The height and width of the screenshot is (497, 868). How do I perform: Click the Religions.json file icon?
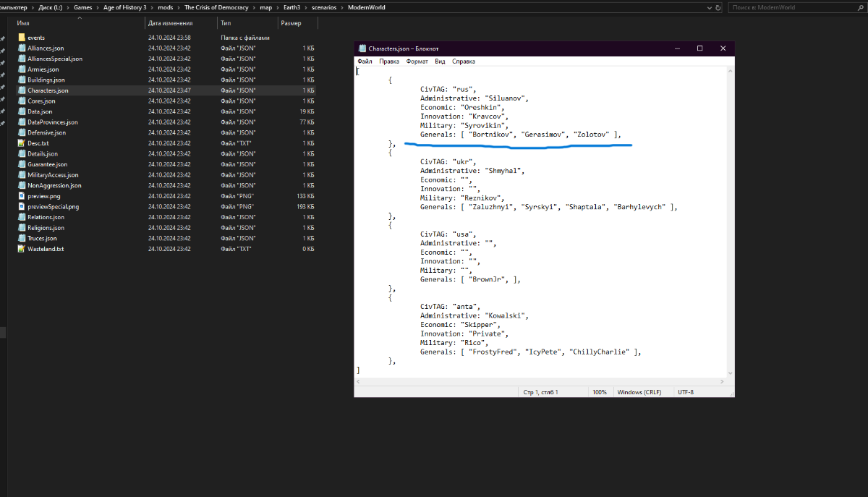(x=22, y=228)
